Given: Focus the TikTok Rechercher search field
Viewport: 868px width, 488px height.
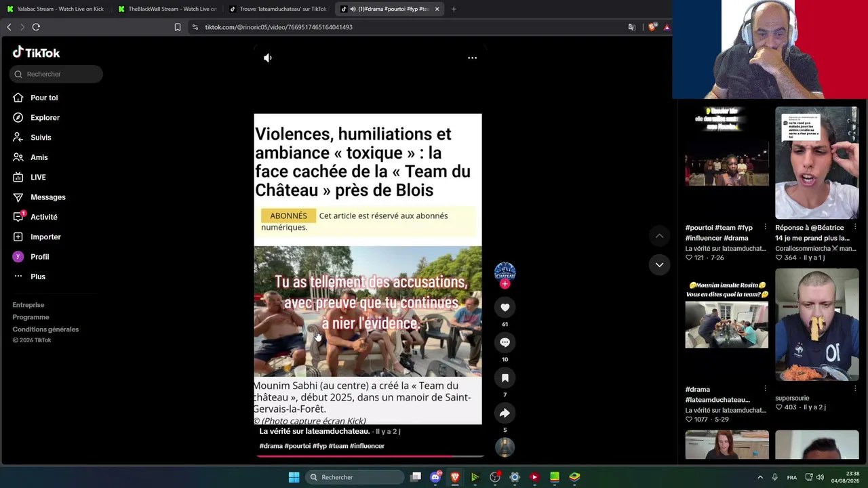Looking at the screenshot, I should pyautogui.click(x=57, y=74).
